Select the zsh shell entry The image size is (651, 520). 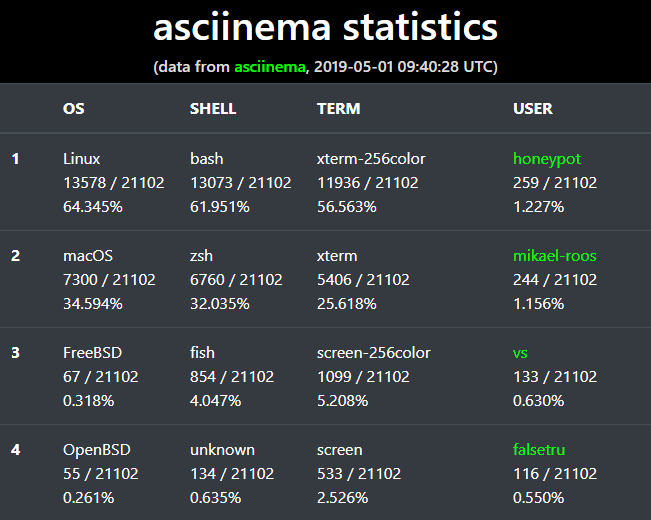pyautogui.click(x=201, y=256)
